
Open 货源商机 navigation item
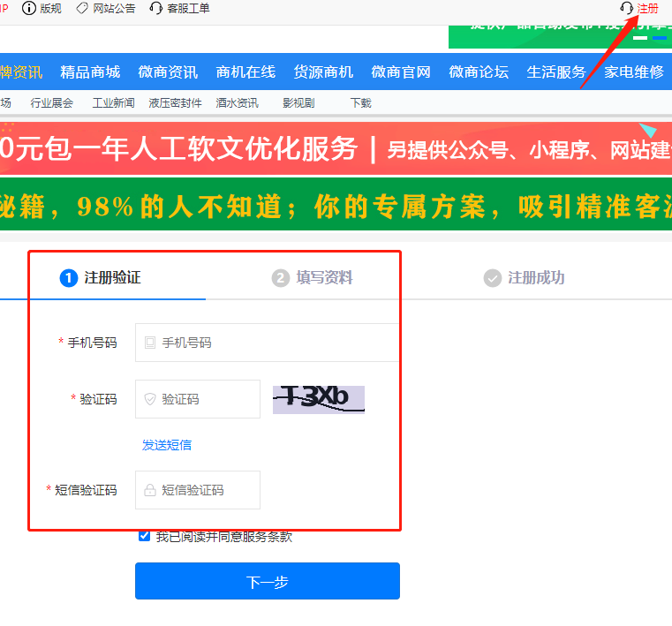tap(323, 72)
